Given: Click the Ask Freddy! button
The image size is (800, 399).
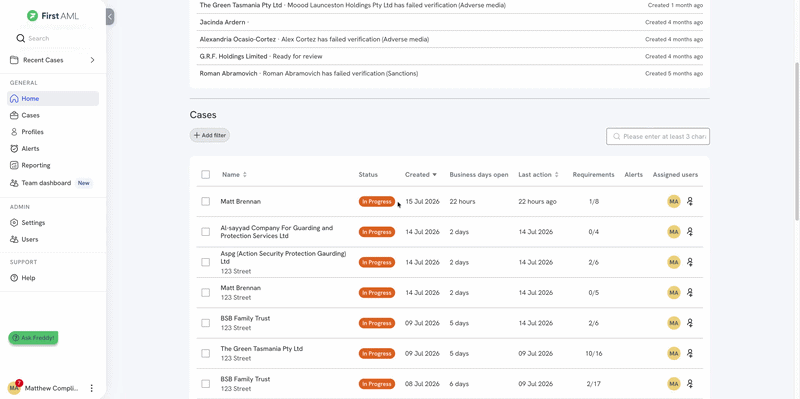Looking at the screenshot, I should [x=33, y=338].
